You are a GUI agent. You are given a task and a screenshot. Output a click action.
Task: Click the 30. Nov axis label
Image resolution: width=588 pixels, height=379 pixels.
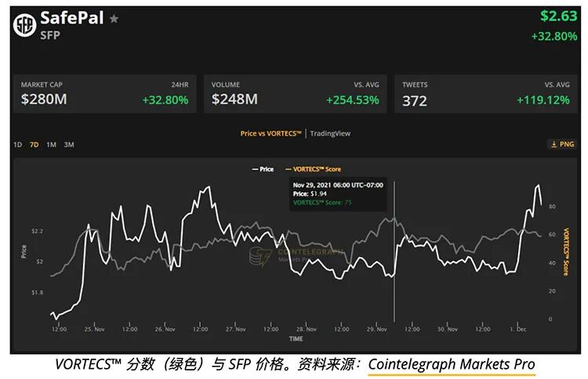(448, 329)
